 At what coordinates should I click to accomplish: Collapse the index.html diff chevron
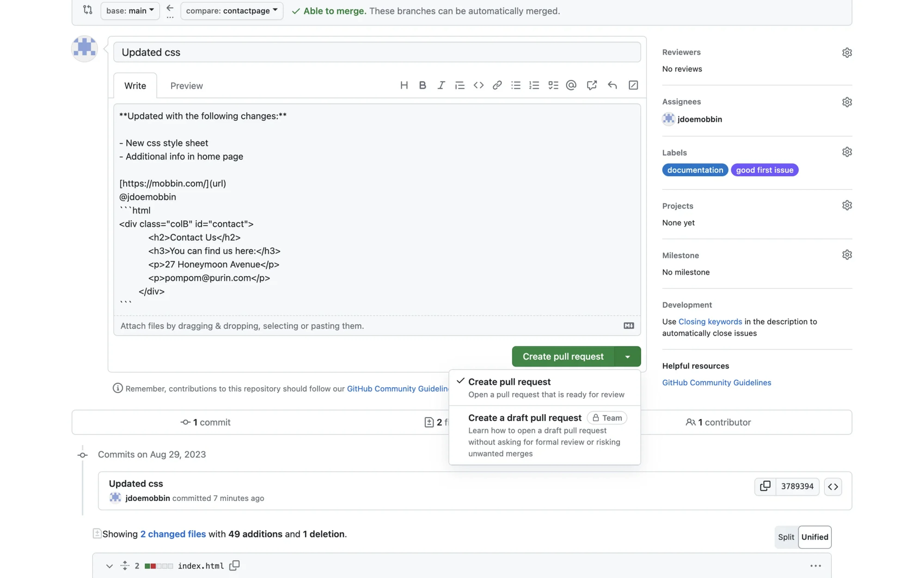click(x=109, y=566)
